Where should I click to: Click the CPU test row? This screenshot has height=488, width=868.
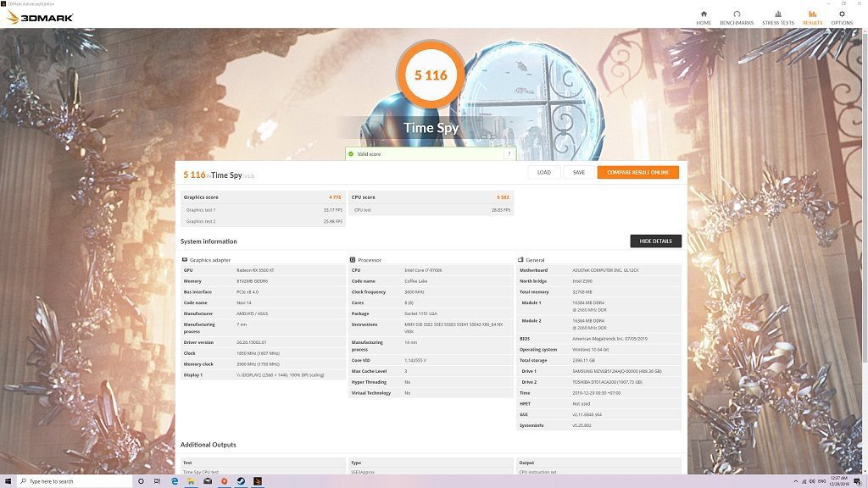pos(431,210)
